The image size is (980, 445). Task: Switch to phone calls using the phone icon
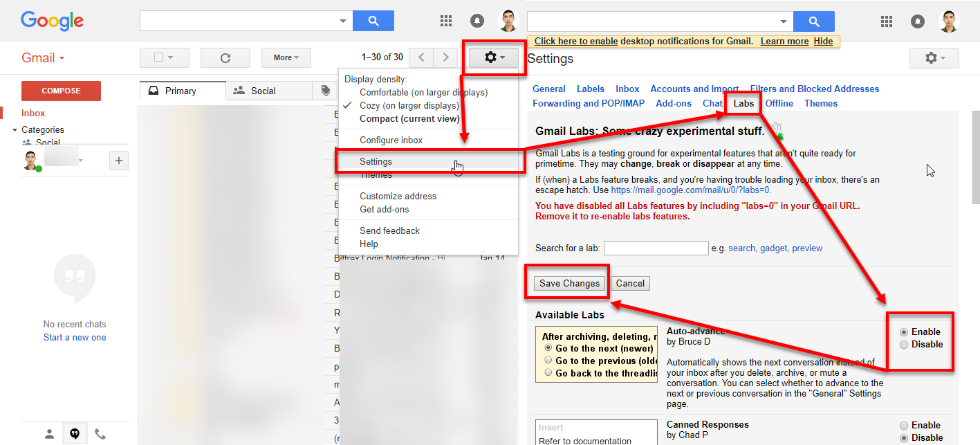tap(100, 433)
